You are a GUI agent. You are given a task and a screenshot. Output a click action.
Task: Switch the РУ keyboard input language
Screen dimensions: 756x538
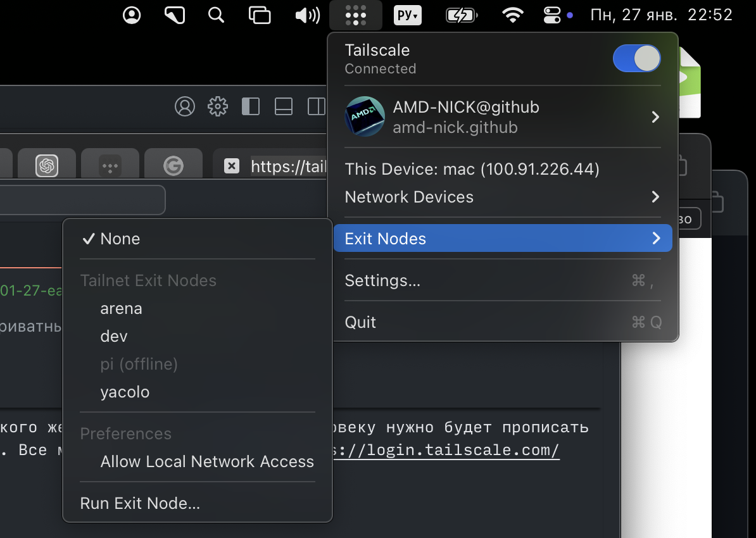[x=407, y=15]
